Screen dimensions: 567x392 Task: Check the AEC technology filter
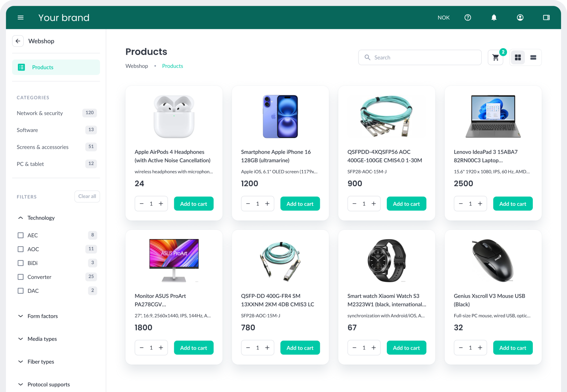(21, 235)
